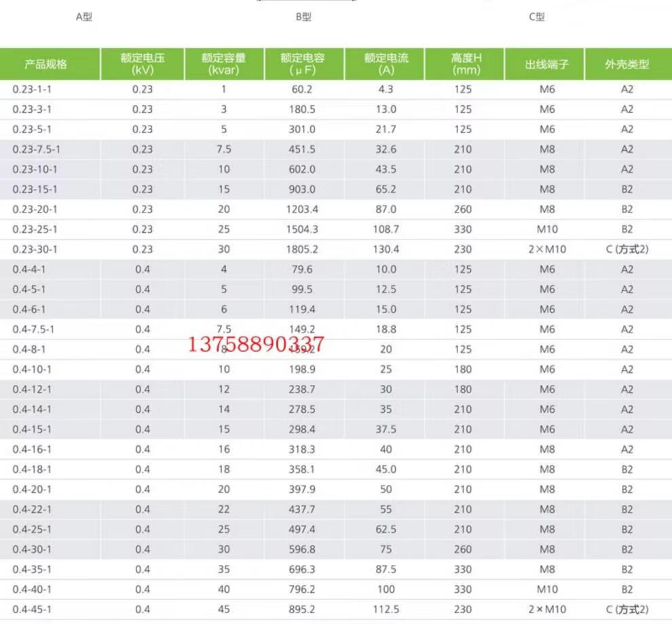
Task: Click the 额定电容 (μF) column header
Action: [x=303, y=64]
